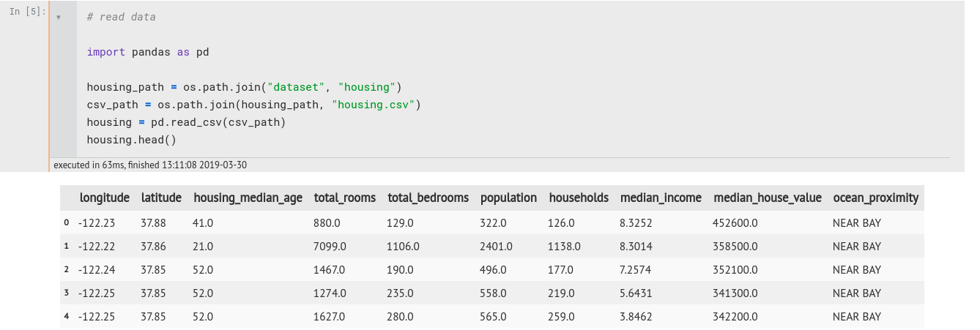
Task: Collapse the code cell with the triangle arrow
Action: point(59,17)
